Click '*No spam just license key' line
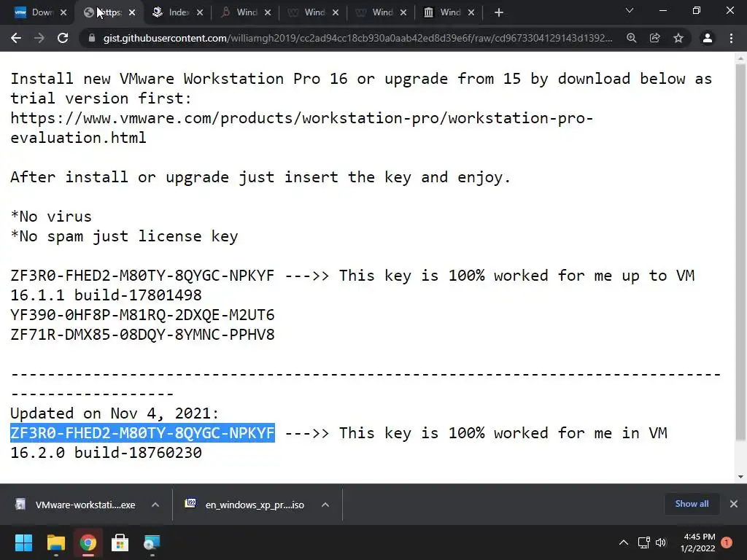This screenshot has height=560, width=747. coord(124,237)
